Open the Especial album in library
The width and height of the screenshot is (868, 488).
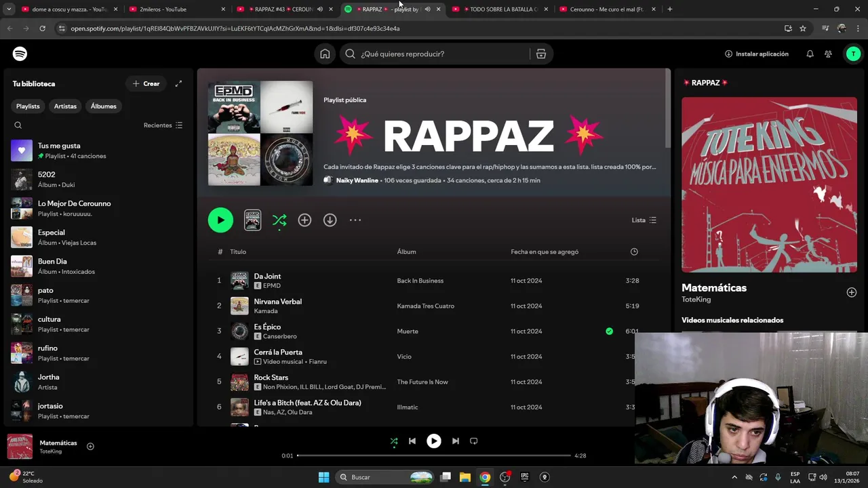97,237
